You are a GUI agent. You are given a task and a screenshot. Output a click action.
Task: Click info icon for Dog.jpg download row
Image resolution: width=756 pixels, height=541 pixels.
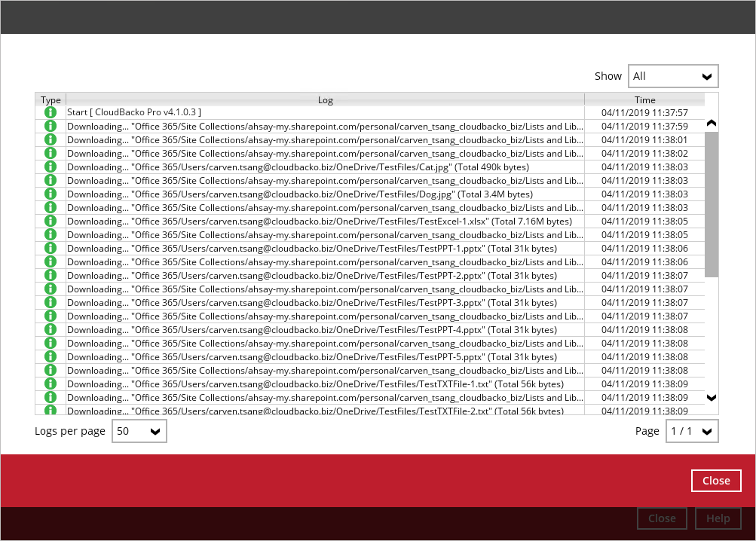coord(51,194)
